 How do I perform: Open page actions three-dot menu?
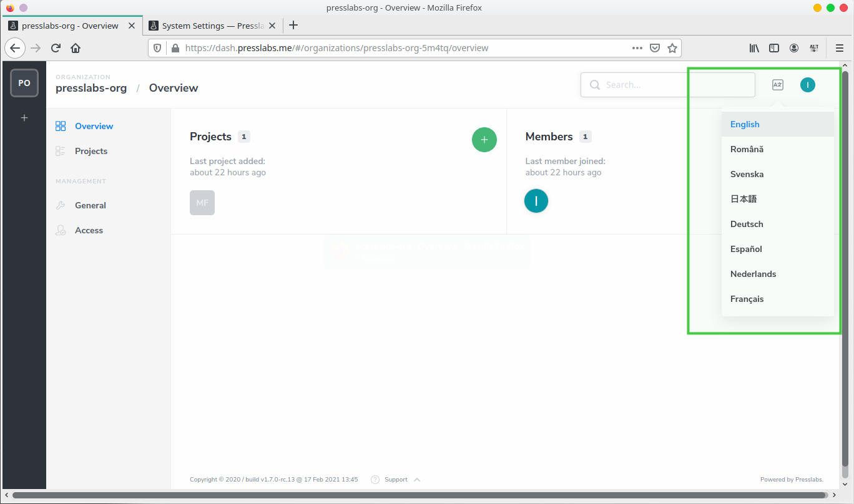[637, 48]
